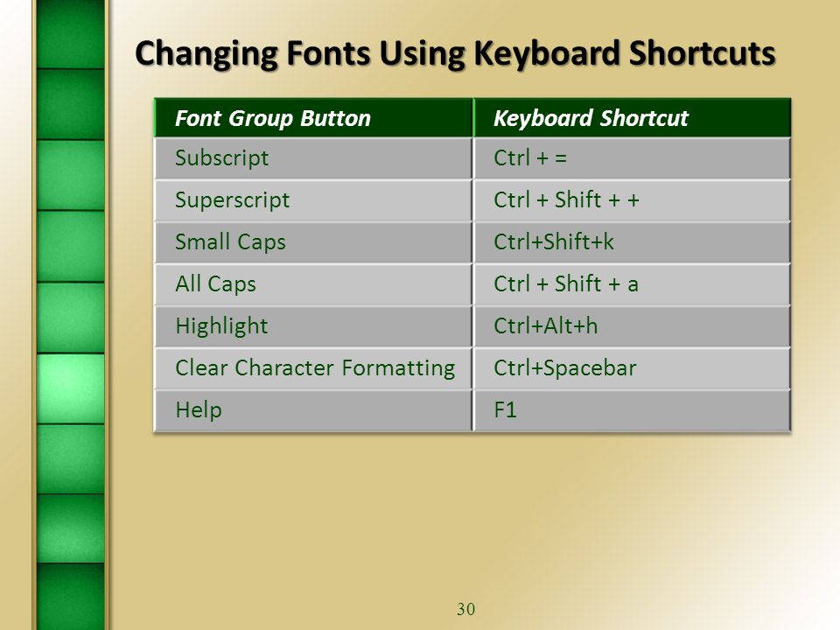The height and width of the screenshot is (630, 840).
Task: Click the slide title 'Changing Fonts Using Keyboard Shortcuts'
Action: (455, 54)
